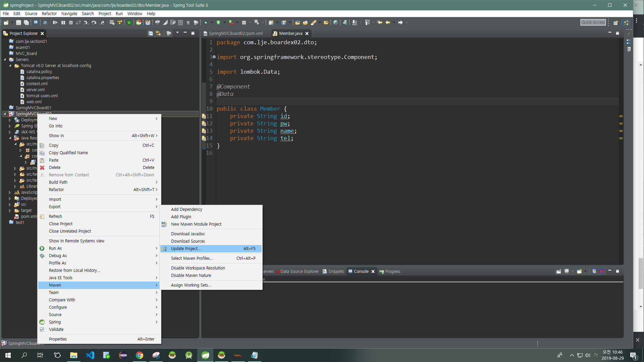Select Update Project from Maven submenu

tap(185, 249)
